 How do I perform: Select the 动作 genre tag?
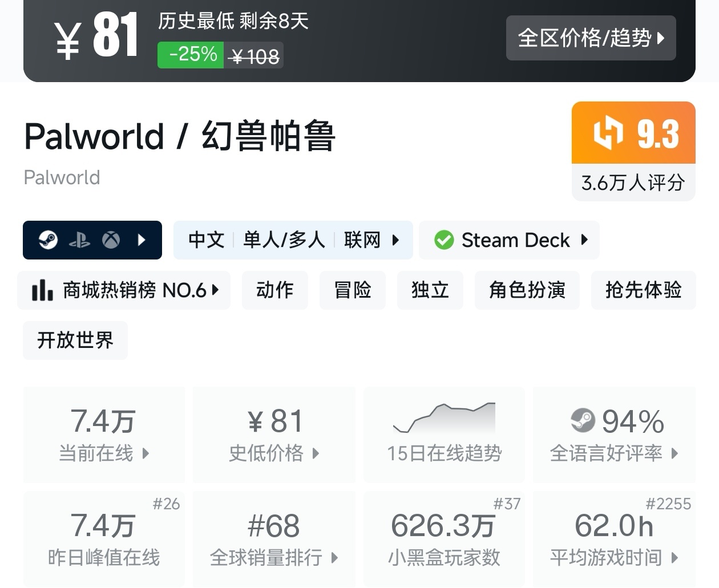275,290
